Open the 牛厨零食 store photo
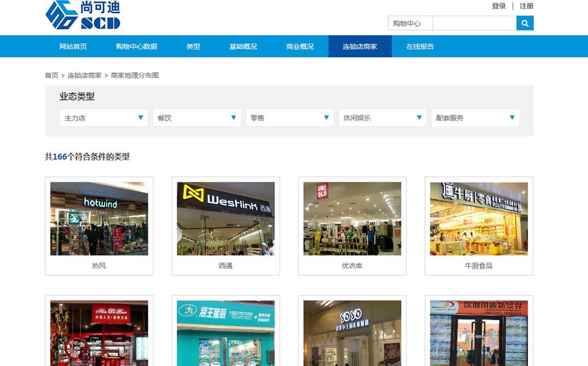The image size is (588, 366). (x=479, y=218)
